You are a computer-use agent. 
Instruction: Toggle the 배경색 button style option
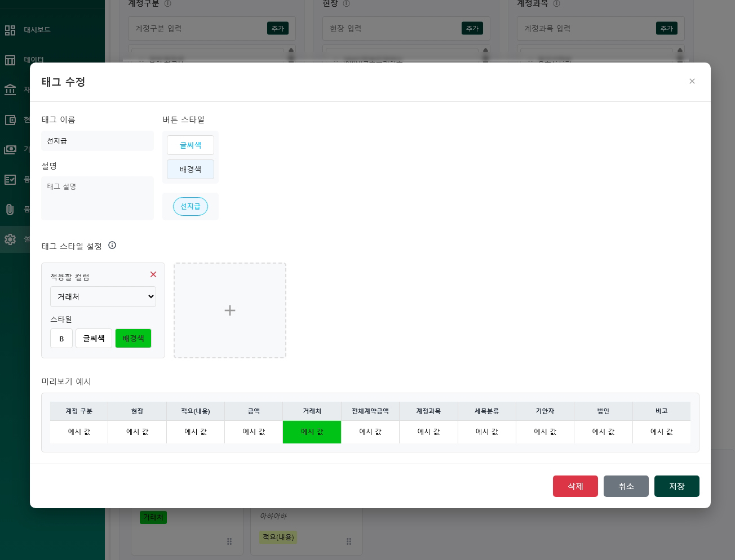(191, 169)
